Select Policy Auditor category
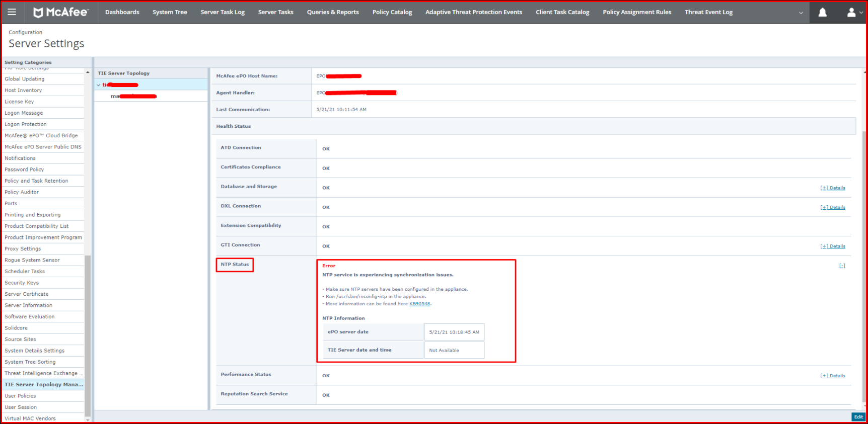Image resolution: width=868 pixels, height=424 pixels. click(x=43, y=192)
